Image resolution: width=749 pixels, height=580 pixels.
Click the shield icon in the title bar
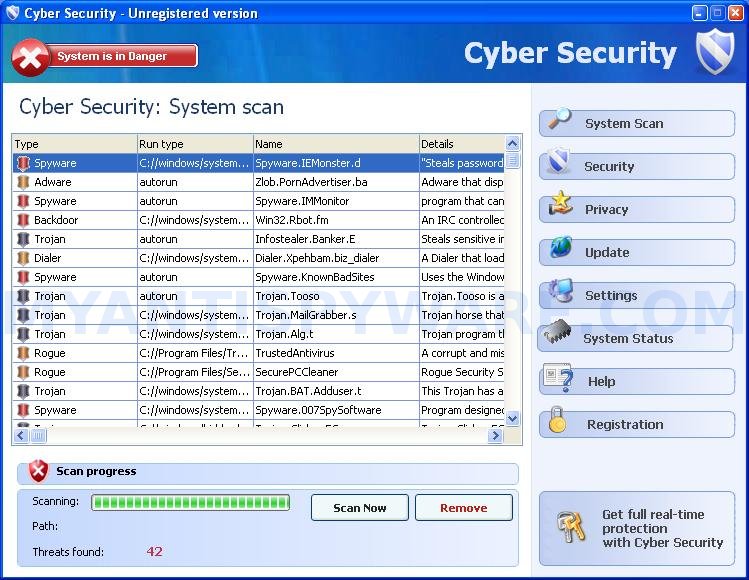coord(13,12)
